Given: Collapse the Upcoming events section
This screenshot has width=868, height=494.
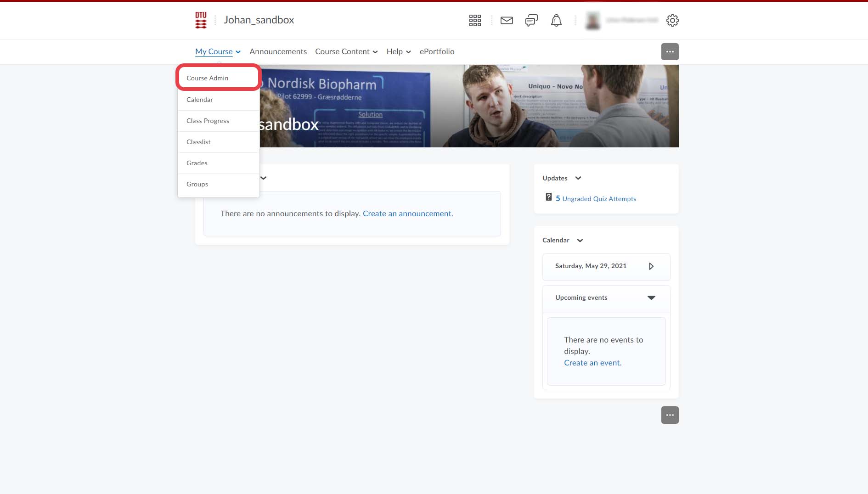Looking at the screenshot, I should 651,298.
